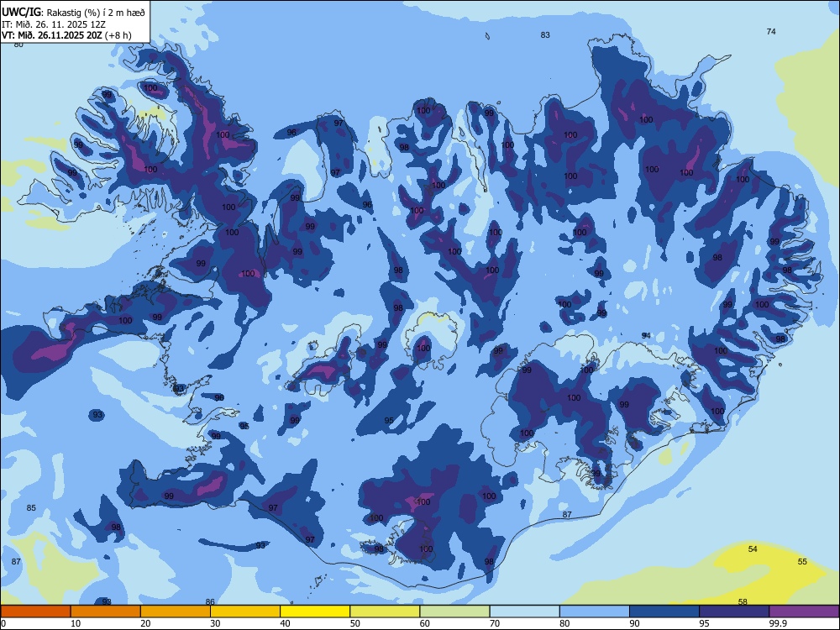Click the 'UWC/IG: Rakastig (%) í 2 m hæð' title
The height and width of the screenshot is (630, 840).
tap(73, 13)
